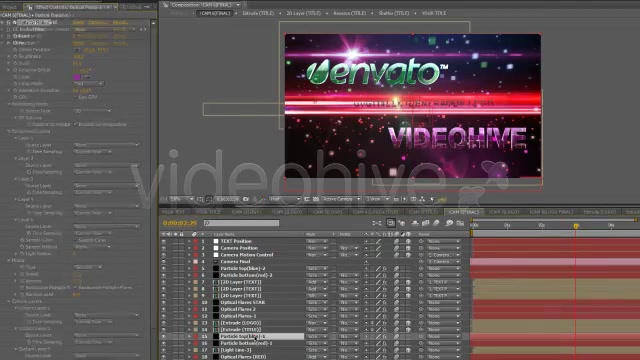This screenshot has height=360, width=640.
Task: Toggle the motion blur icon in timeline
Action: pyautogui.click(x=436, y=223)
